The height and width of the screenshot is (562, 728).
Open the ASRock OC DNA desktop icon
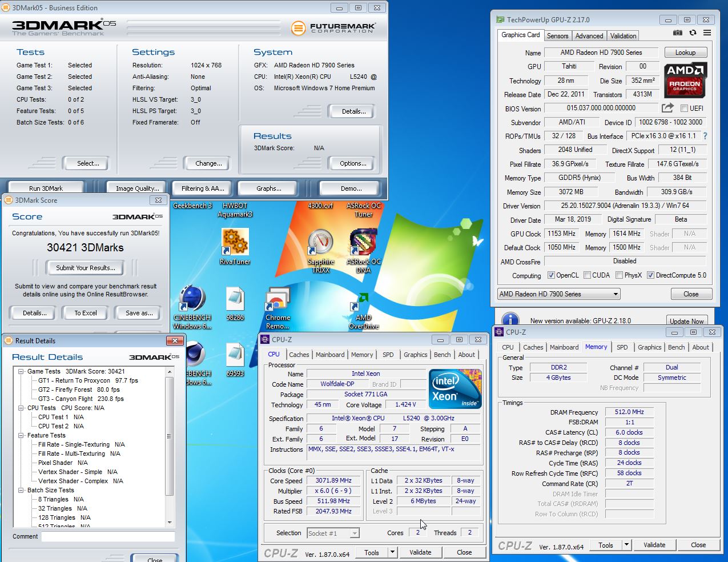click(363, 250)
